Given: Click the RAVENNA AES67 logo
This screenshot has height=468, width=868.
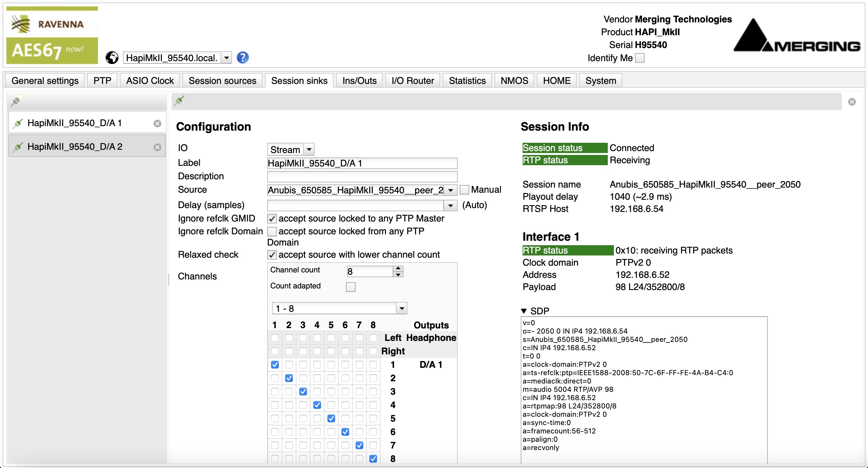Looking at the screenshot, I should point(52,35).
